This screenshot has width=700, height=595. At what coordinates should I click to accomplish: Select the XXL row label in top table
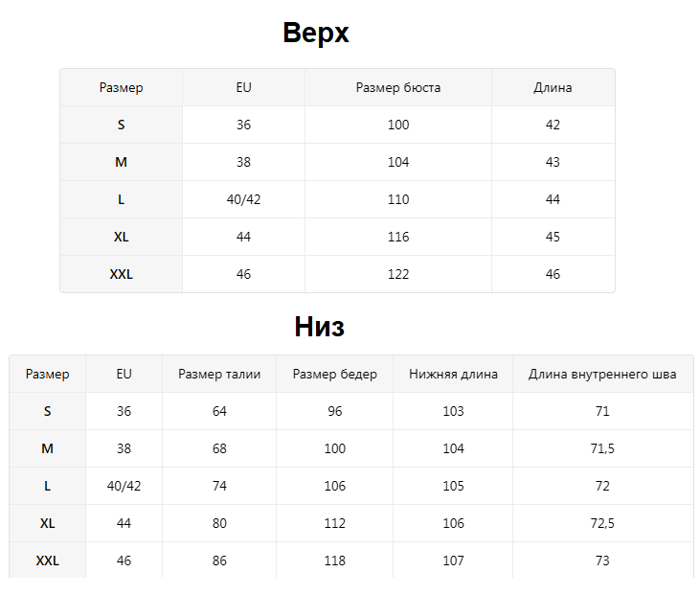(x=122, y=274)
